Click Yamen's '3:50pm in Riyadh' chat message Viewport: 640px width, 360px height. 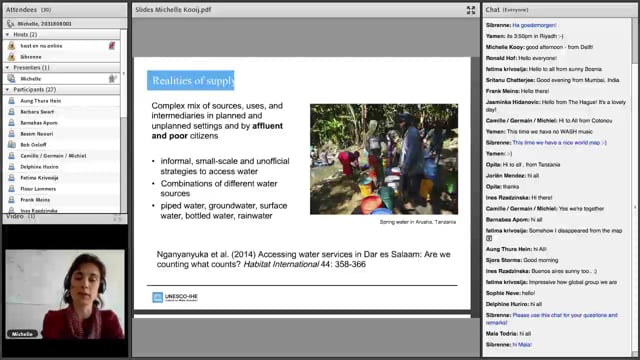524,36
